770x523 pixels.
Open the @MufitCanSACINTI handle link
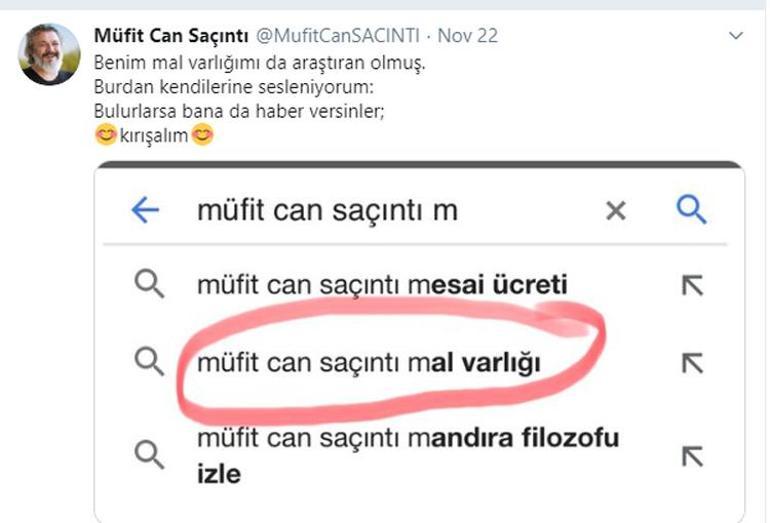click(x=338, y=37)
